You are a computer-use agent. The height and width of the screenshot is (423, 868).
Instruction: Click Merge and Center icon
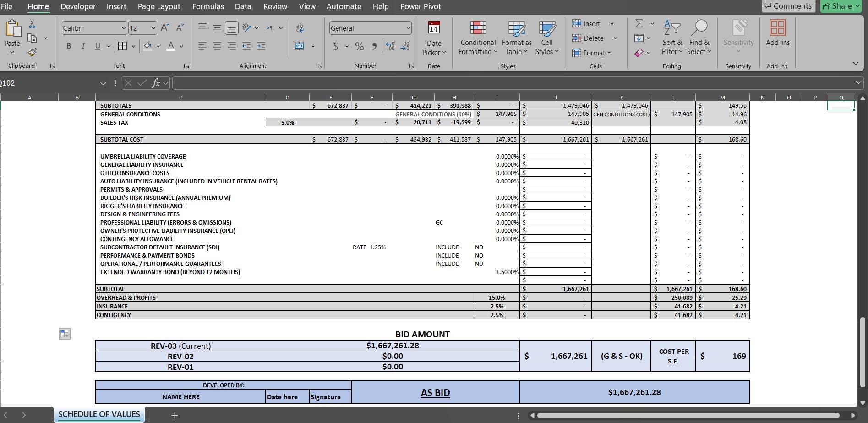300,46
